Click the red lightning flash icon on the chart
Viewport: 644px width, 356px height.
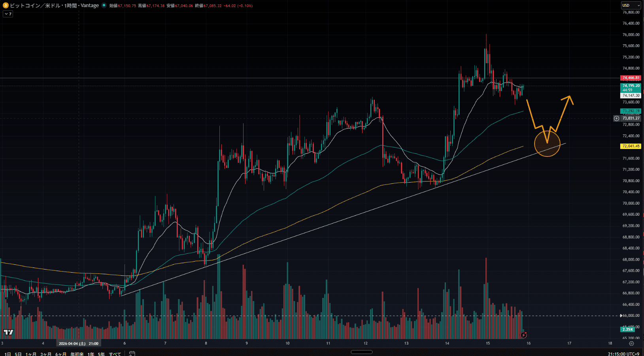click(x=524, y=335)
